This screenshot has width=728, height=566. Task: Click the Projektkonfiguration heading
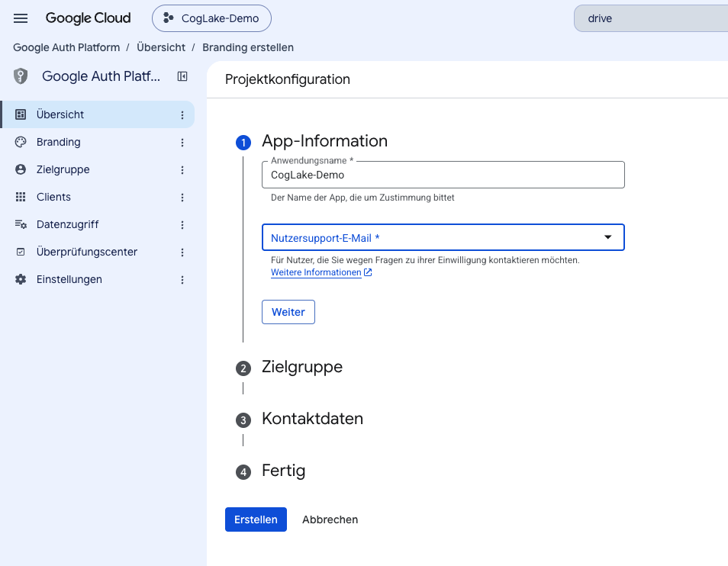click(288, 79)
